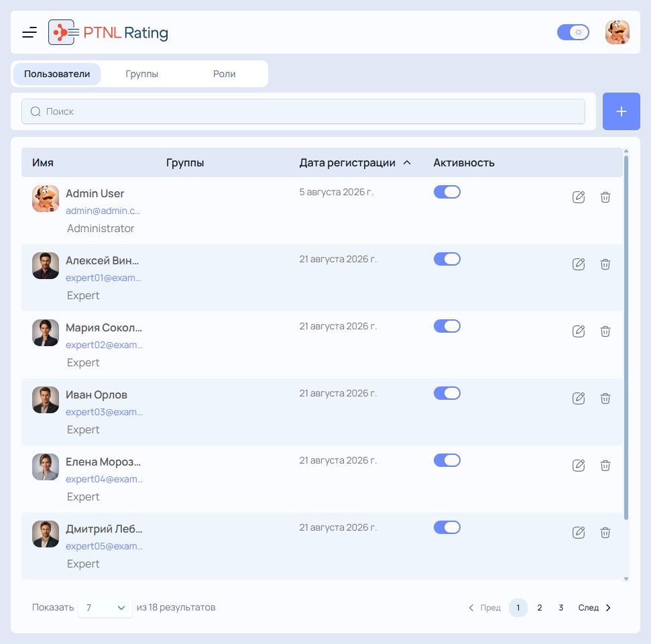Jump to page 3

click(561, 607)
